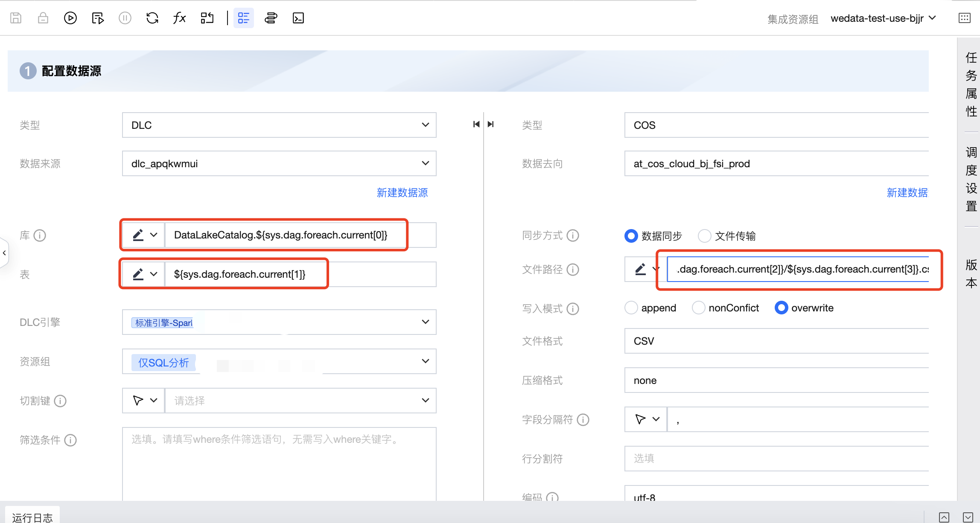The image size is (980, 523).
Task: Select the 文件传输 radio button
Action: [704, 236]
